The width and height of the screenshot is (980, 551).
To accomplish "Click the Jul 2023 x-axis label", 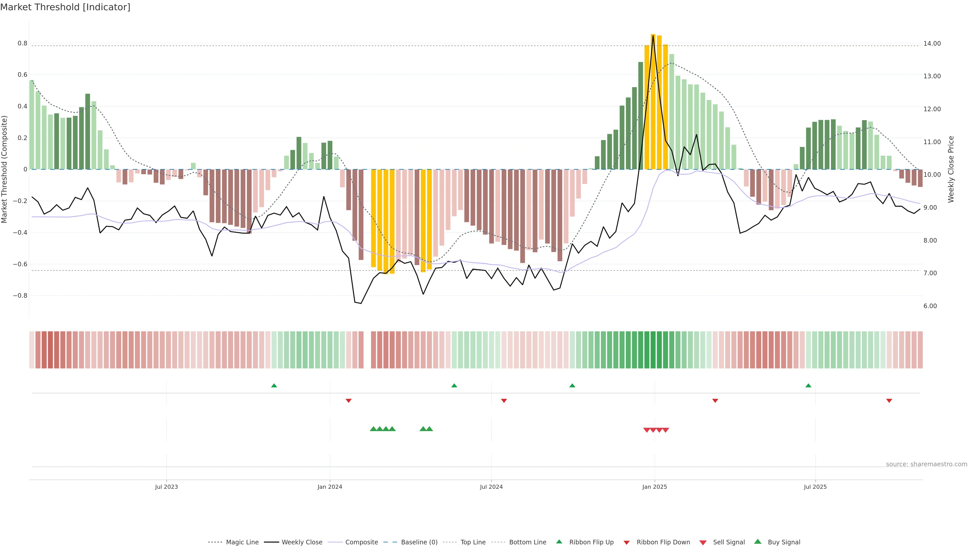I will (x=166, y=487).
